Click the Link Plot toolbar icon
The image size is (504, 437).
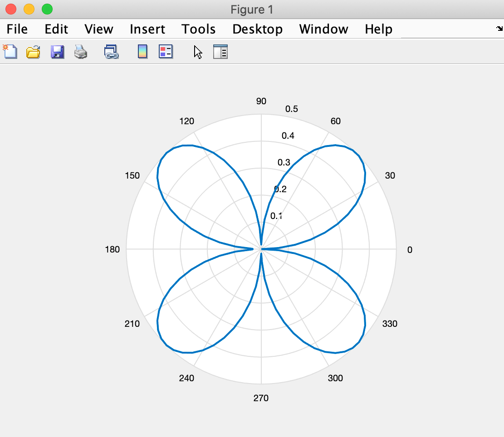pyautogui.click(x=112, y=52)
